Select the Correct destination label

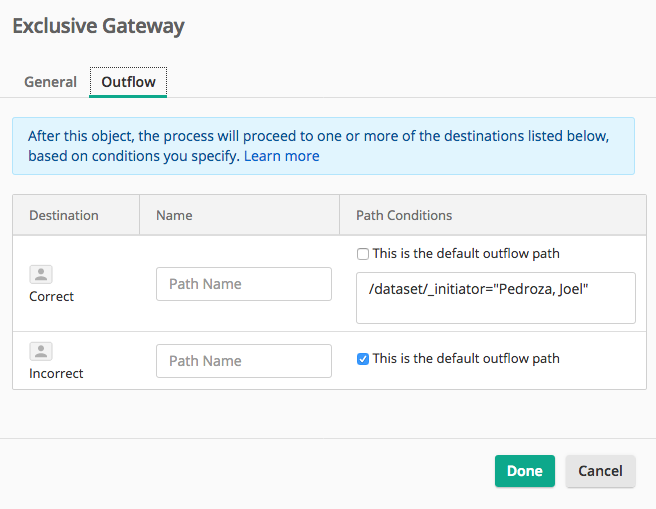(x=52, y=297)
